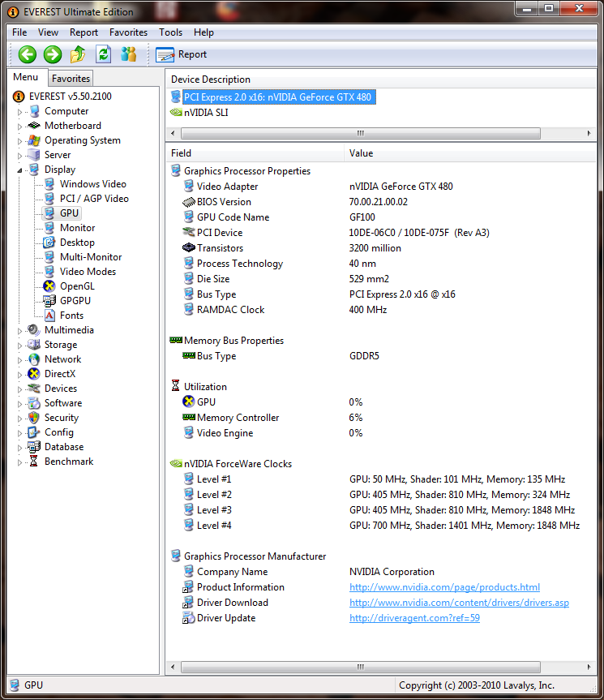Click the Operating System Windows flag icon
This screenshot has height=700, width=604.
click(33, 140)
